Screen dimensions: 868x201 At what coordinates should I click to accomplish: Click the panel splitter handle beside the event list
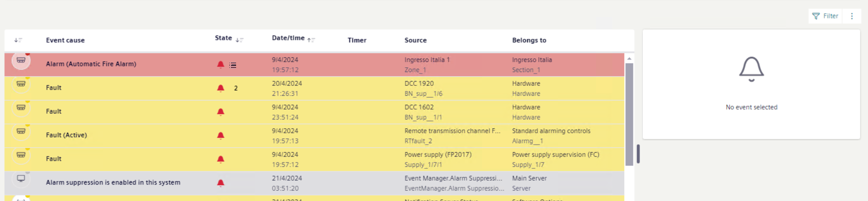(638, 154)
